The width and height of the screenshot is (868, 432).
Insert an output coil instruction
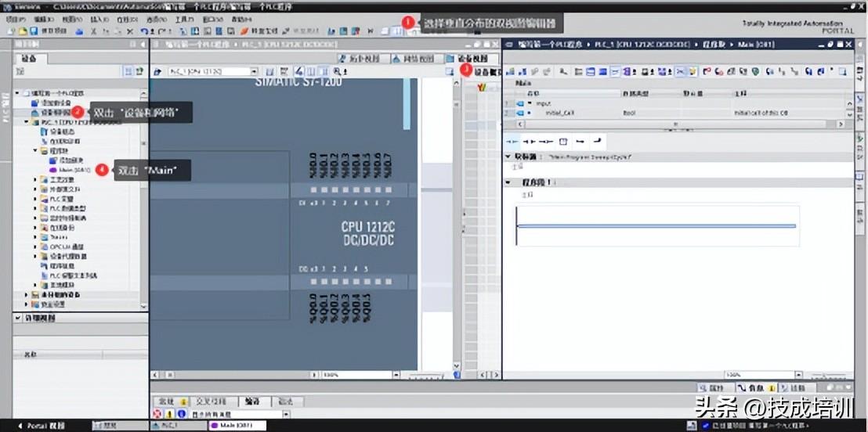coord(546,142)
